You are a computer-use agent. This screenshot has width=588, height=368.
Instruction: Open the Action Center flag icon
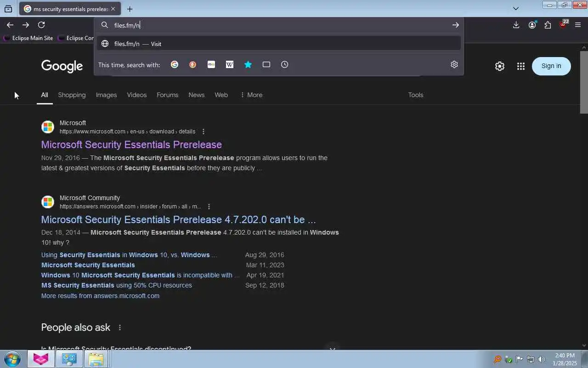click(x=520, y=359)
